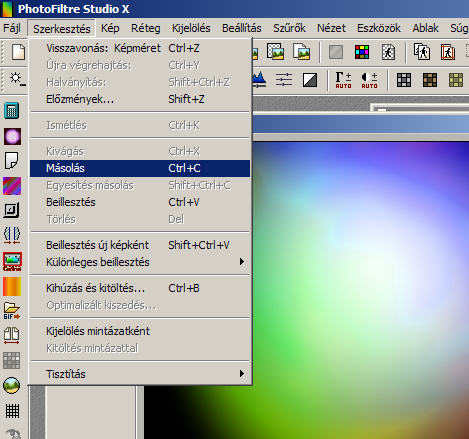Click the New document icon

18,52
